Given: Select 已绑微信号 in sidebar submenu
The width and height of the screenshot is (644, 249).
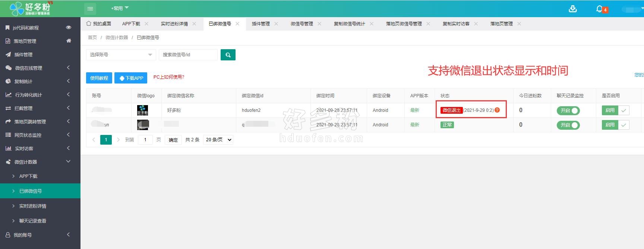Looking at the screenshot, I should tap(40, 191).
